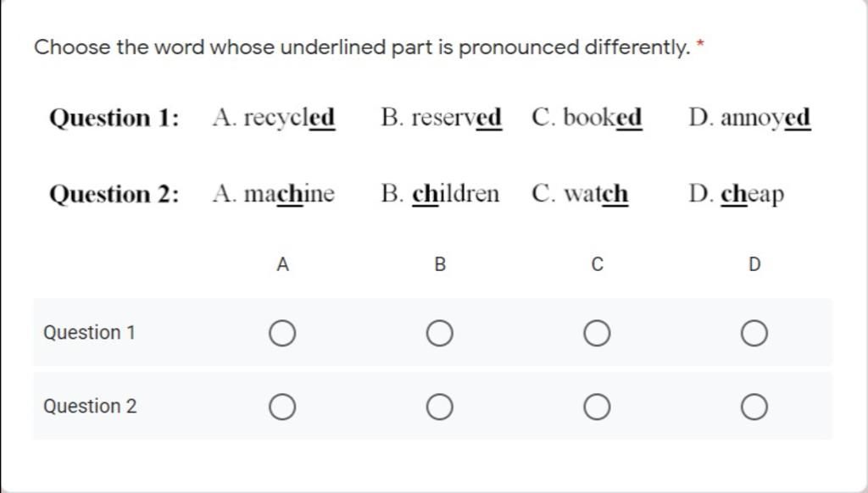Click the column header A in the grid

click(282, 264)
